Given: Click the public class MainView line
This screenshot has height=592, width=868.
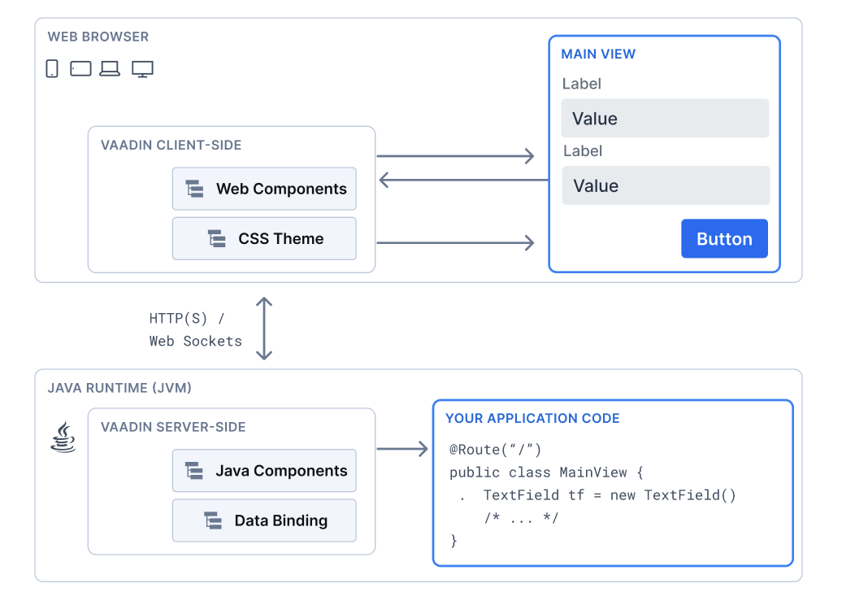Looking at the screenshot, I should 546,472.
